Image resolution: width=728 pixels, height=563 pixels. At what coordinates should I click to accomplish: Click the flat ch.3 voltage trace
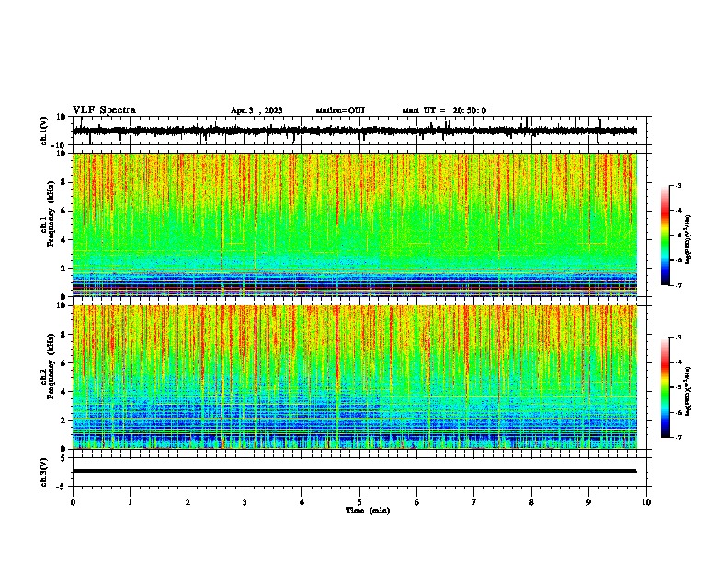point(355,471)
